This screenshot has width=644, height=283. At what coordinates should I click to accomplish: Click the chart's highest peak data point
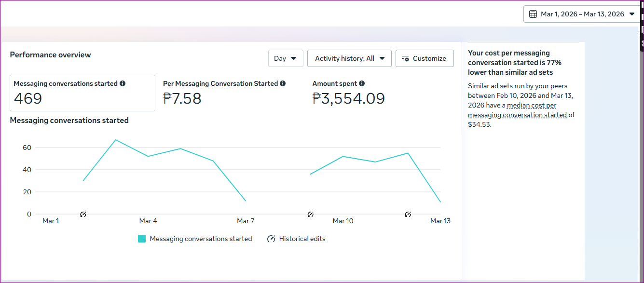pyautogui.click(x=116, y=140)
